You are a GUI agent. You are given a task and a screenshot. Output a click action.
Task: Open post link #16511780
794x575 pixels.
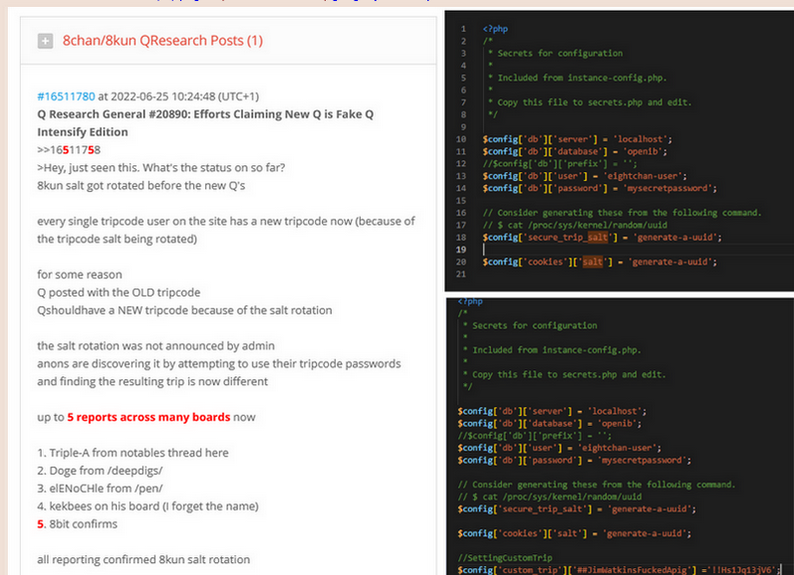[66, 96]
